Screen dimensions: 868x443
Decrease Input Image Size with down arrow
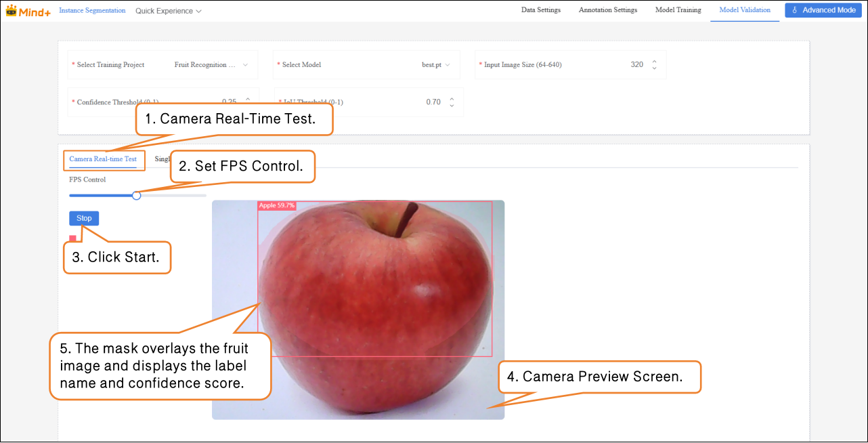(x=654, y=68)
